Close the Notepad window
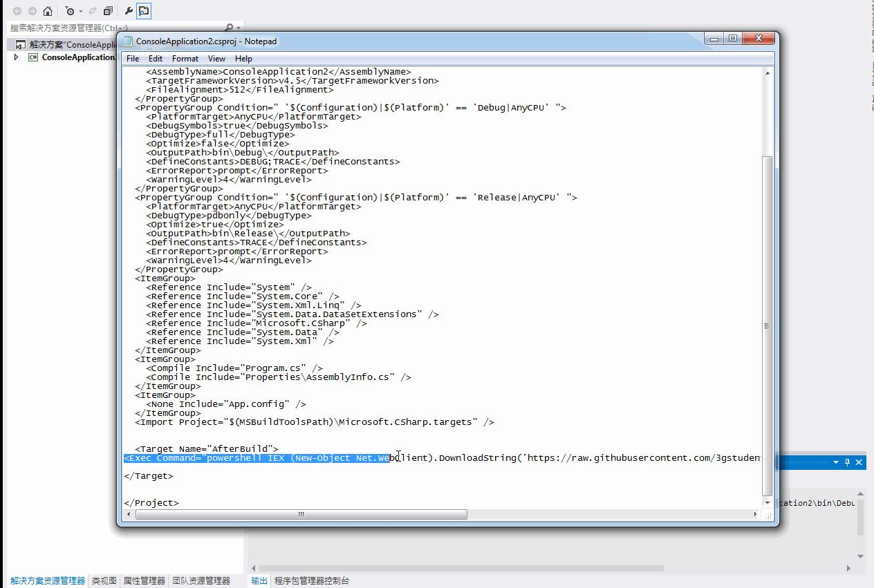874x588 pixels. coord(758,39)
